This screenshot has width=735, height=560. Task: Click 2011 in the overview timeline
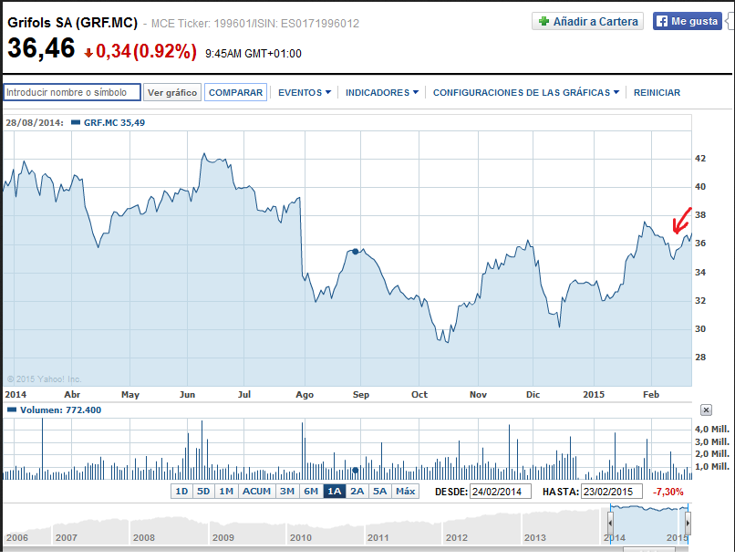[378, 537]
